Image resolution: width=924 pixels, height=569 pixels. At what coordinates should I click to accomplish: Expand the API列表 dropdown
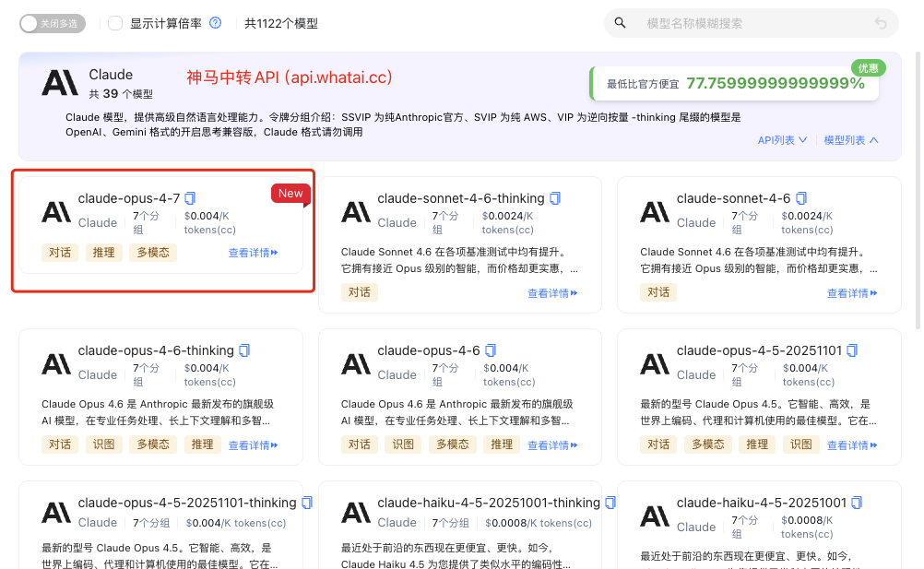(782, 140)
